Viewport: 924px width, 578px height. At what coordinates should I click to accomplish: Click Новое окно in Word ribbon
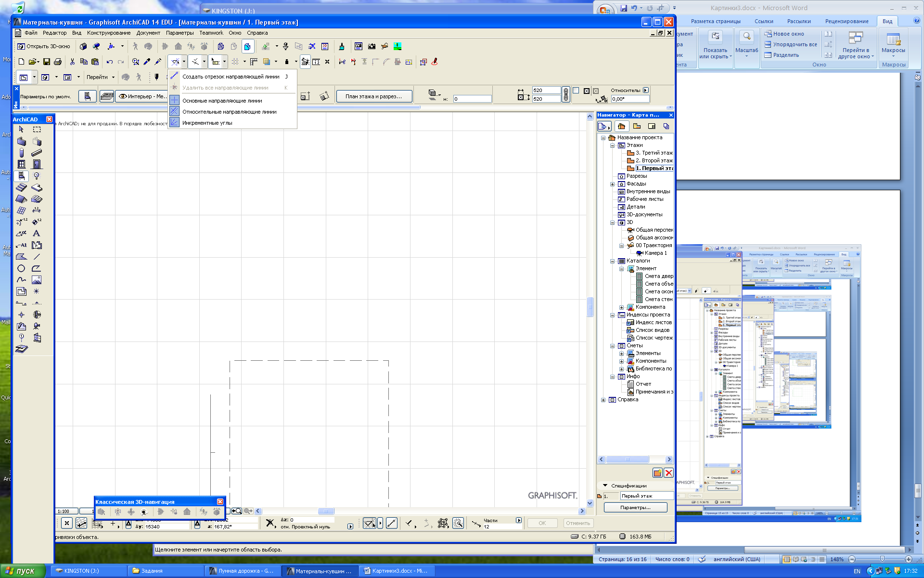[x=784, y=34]
